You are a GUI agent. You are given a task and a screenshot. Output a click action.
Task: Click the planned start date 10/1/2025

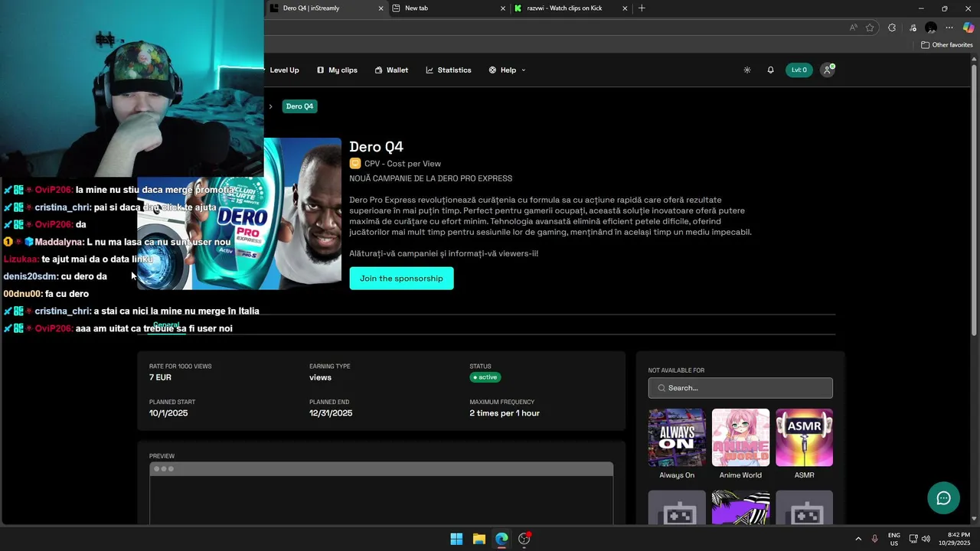coord(168,413)
